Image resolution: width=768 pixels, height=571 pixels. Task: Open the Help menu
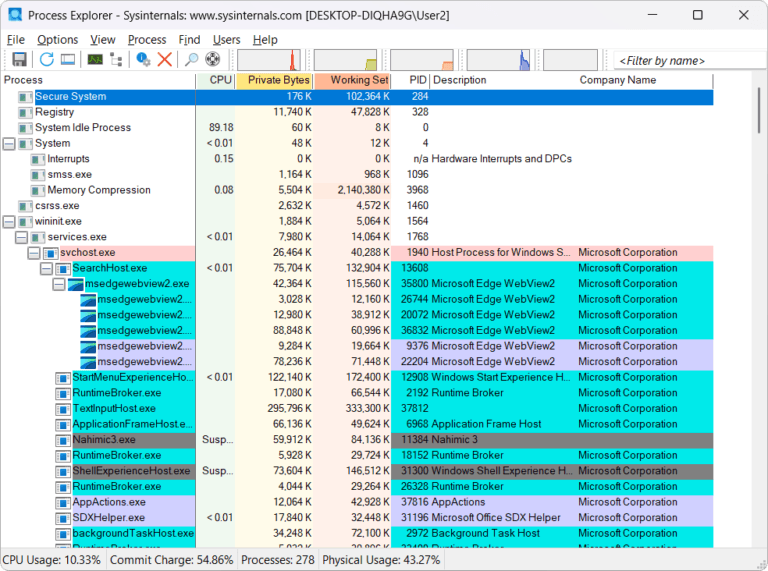(x=265, y=40)
